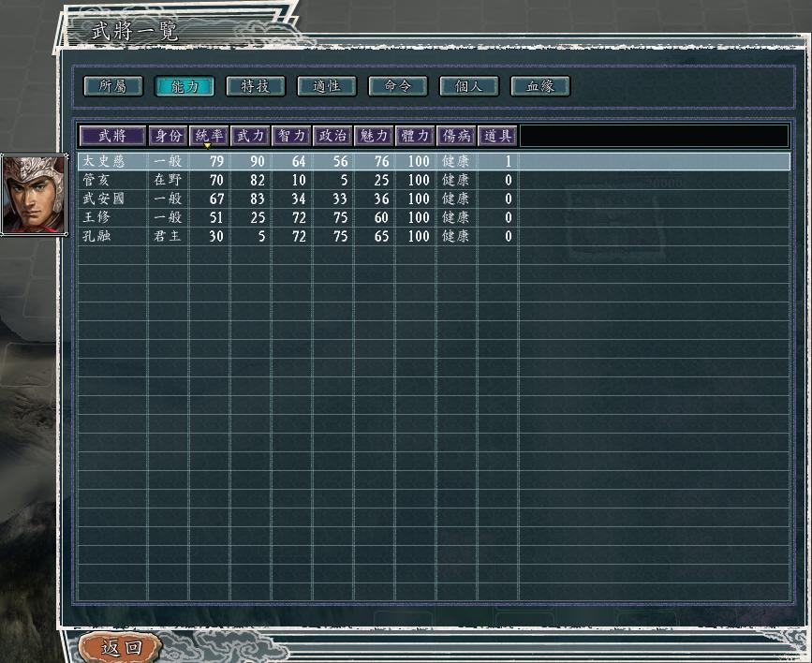The width and height of the screenshot is (812, 663).
Task: Click the 智力 column header
Action: coord(291,136)
